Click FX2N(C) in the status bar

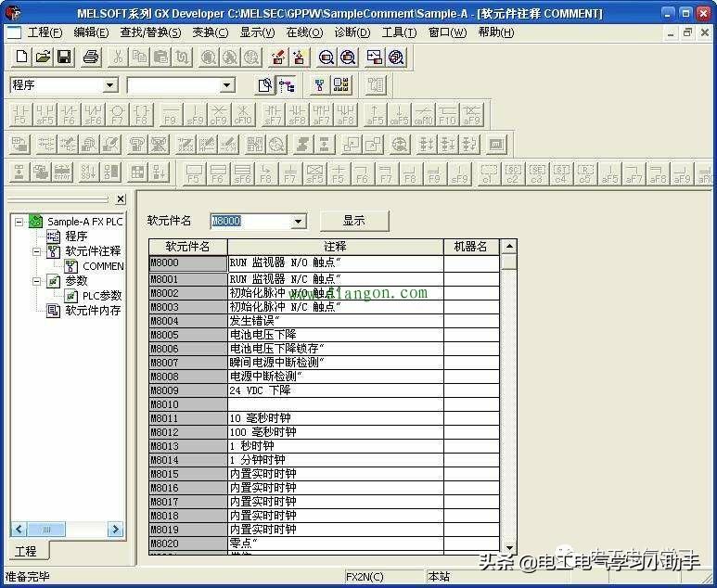pos(365,577)
